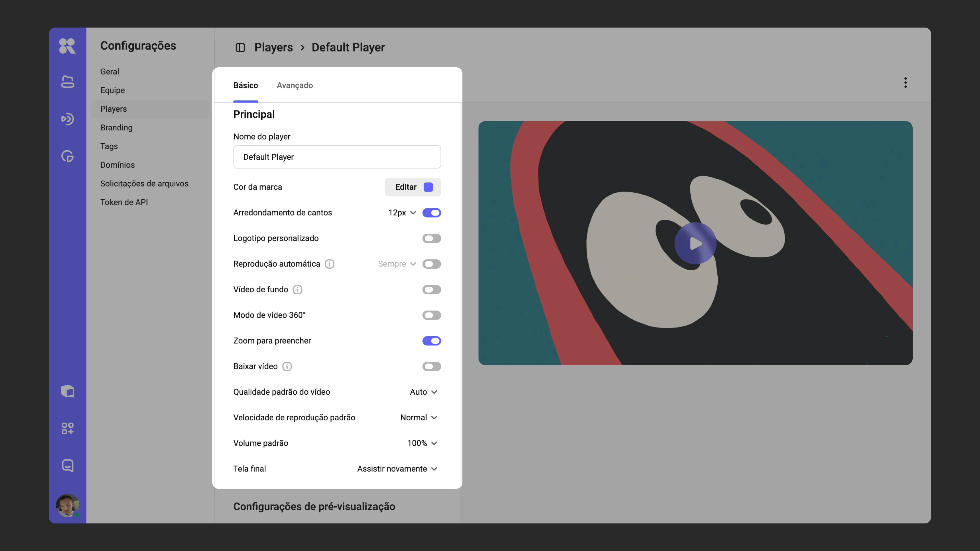Click Default Player breadcrumb title
The width and height of the screenshot is (980, 551).
point(348,47)
